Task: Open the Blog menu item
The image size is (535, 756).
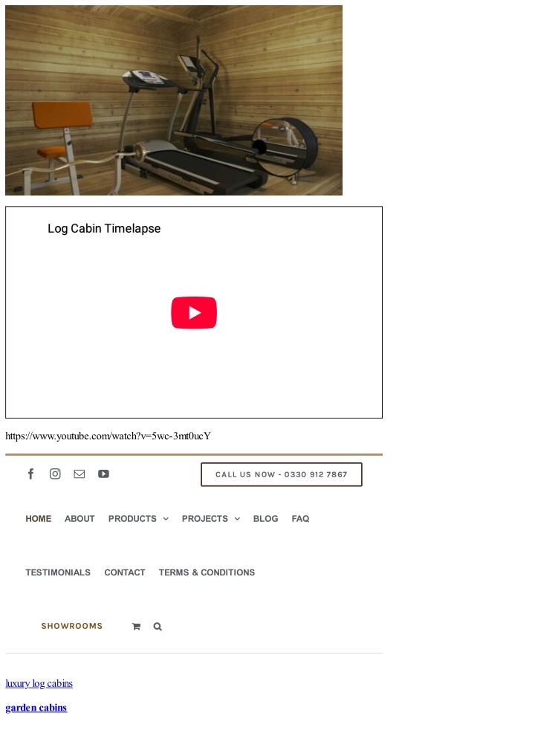Action: click(x=265, y=519)
